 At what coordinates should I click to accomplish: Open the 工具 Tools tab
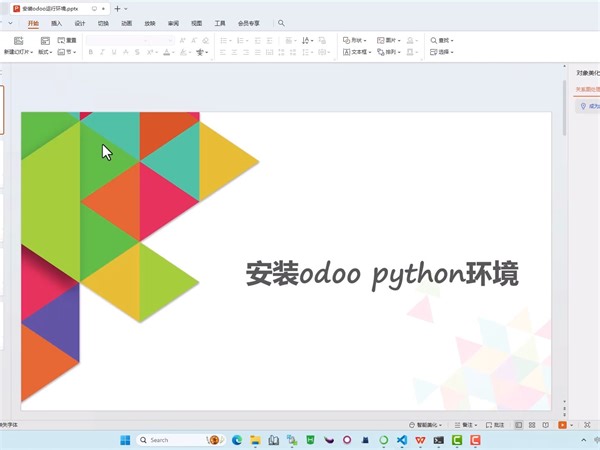coord(220,23)
